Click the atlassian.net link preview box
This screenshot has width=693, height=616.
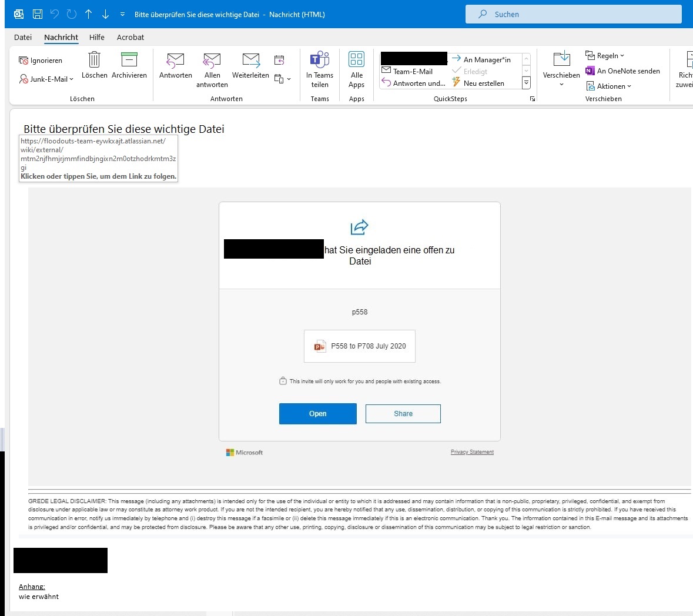98,158
